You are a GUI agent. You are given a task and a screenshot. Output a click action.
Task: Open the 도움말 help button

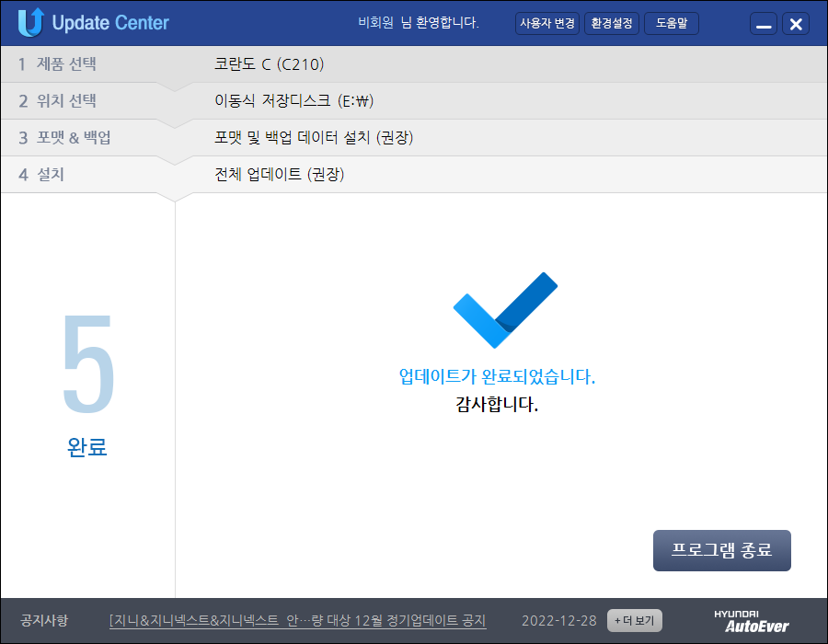[672, 23]
